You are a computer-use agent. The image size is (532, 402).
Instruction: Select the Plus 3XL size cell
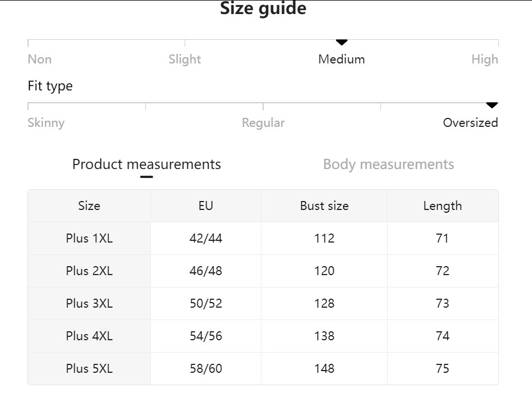pyautogui.click(x=89, y=304)
